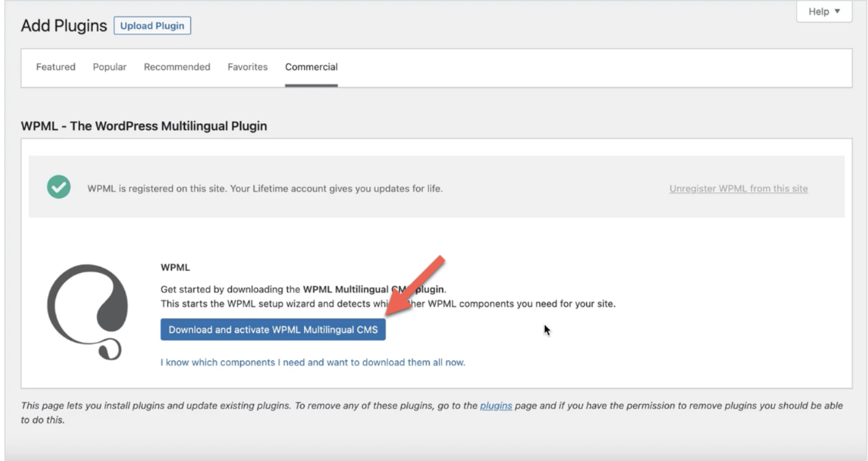Click the WPML WordPress Multilingual Plugin heading
Image resolution: width=868 pixels, height=461 pixels.
(x=144, y=126)
